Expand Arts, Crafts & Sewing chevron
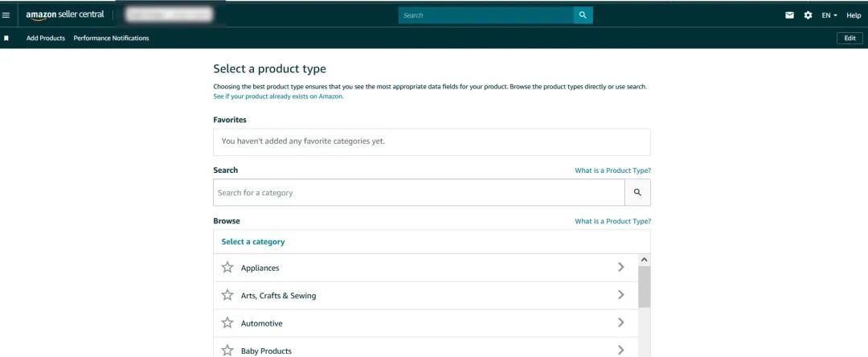 tap(620, 295)
